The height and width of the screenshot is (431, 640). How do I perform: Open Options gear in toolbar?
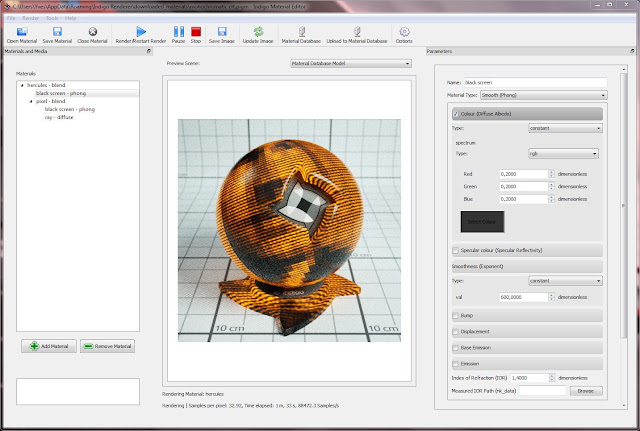click(404, 32)
